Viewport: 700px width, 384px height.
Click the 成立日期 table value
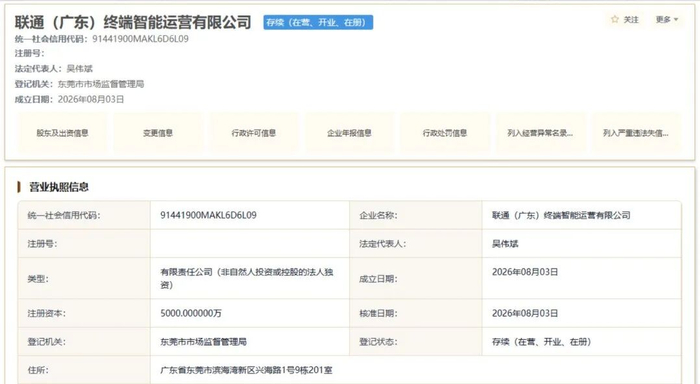coord(525,272)
